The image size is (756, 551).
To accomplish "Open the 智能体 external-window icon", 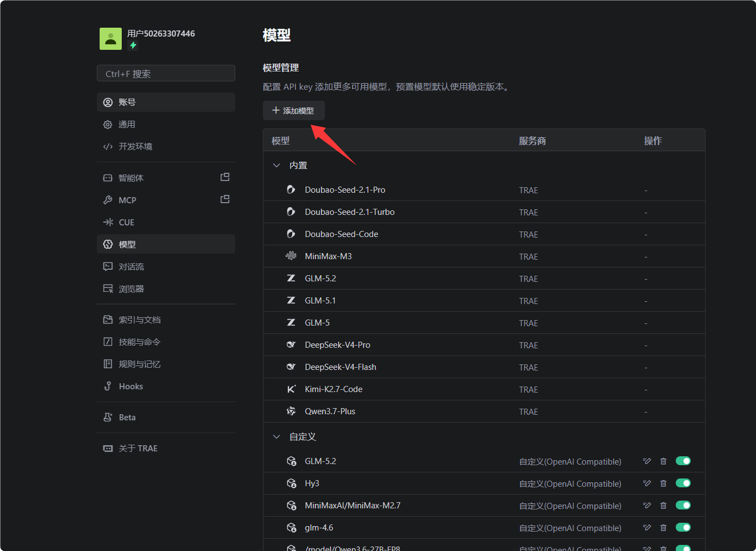I will point(225,177).
